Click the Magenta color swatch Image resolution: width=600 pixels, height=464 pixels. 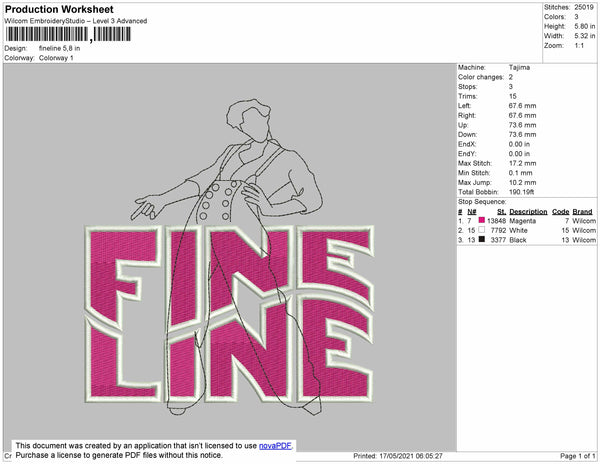[x=482, y=220]
